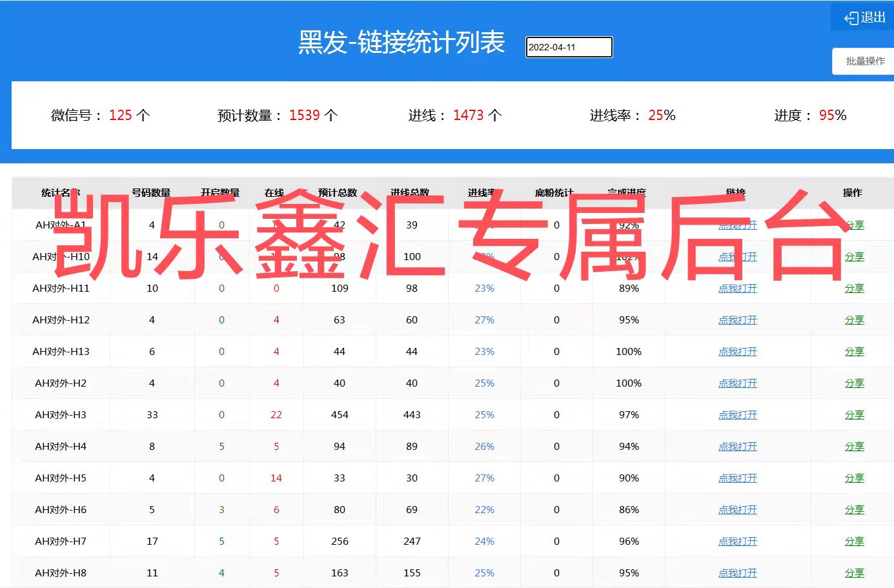Viewport: 894px width, 588px height.
Task: Open the 点我打开 link for AH对外-H6
Action: point(738,510)
